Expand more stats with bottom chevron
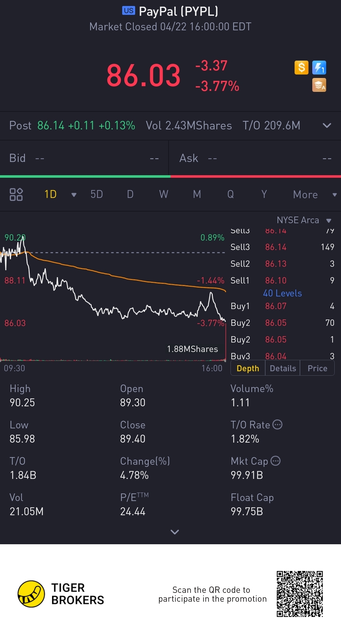 (175, 532)
